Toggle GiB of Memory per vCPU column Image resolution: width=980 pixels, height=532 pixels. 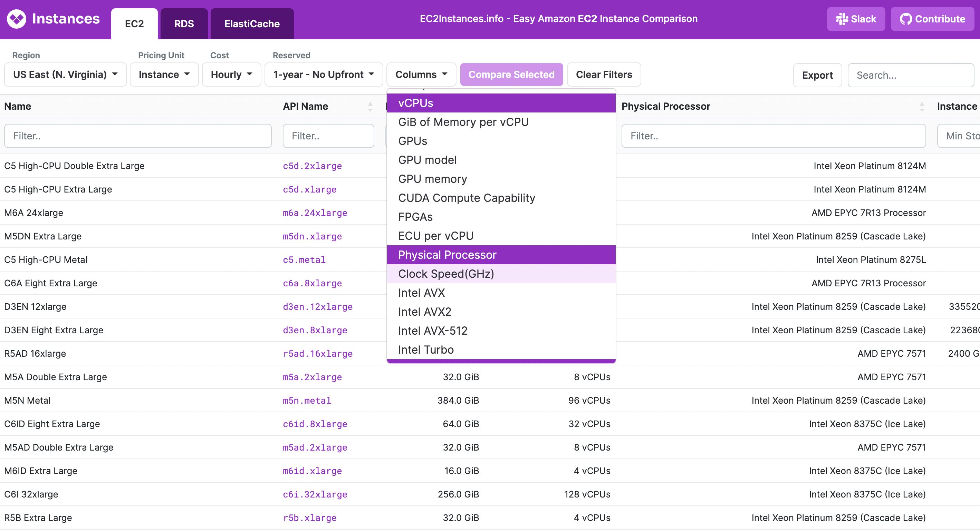click(x=501, y=122)
